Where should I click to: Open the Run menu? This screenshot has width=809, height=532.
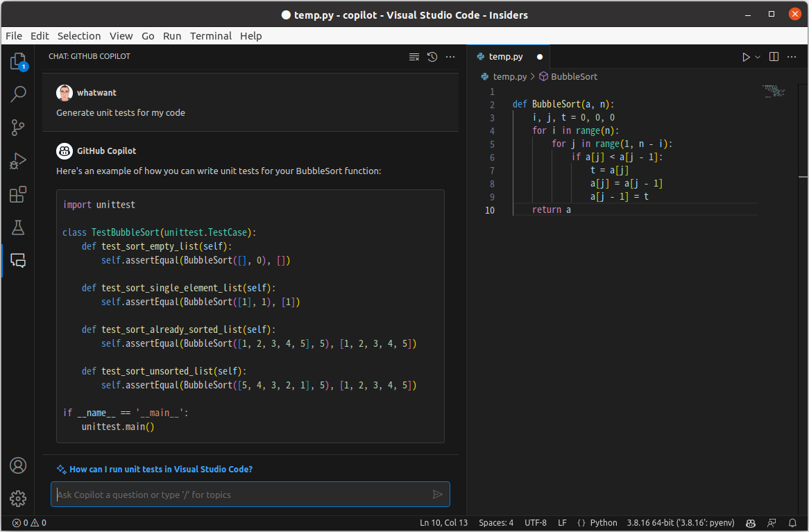[x=172, y=36]
